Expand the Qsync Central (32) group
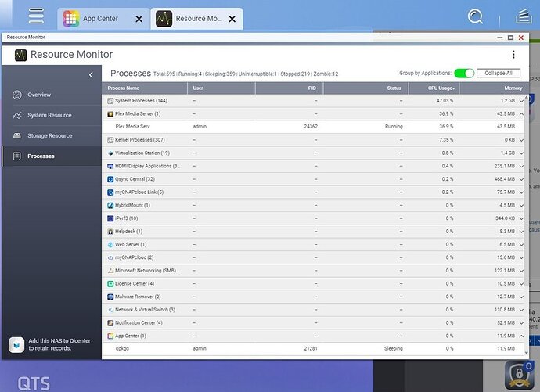Screen dimensions: 540x392 point(521,179)
